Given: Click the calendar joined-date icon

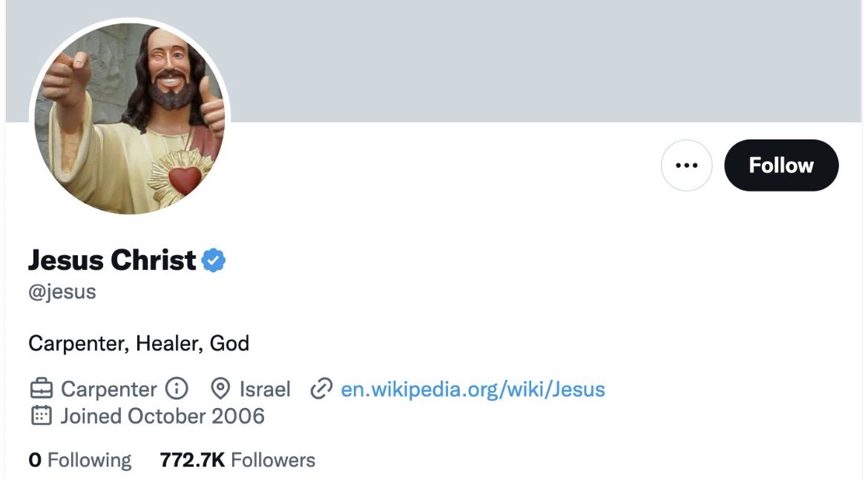Looking at the screenshot, I should pyautogui.click(x=42, y=415).
